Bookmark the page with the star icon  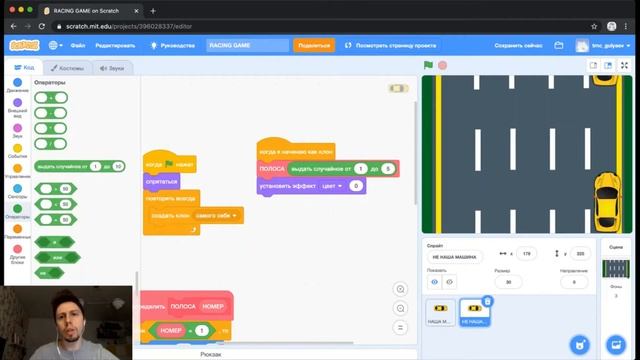(x=594, y=26)
